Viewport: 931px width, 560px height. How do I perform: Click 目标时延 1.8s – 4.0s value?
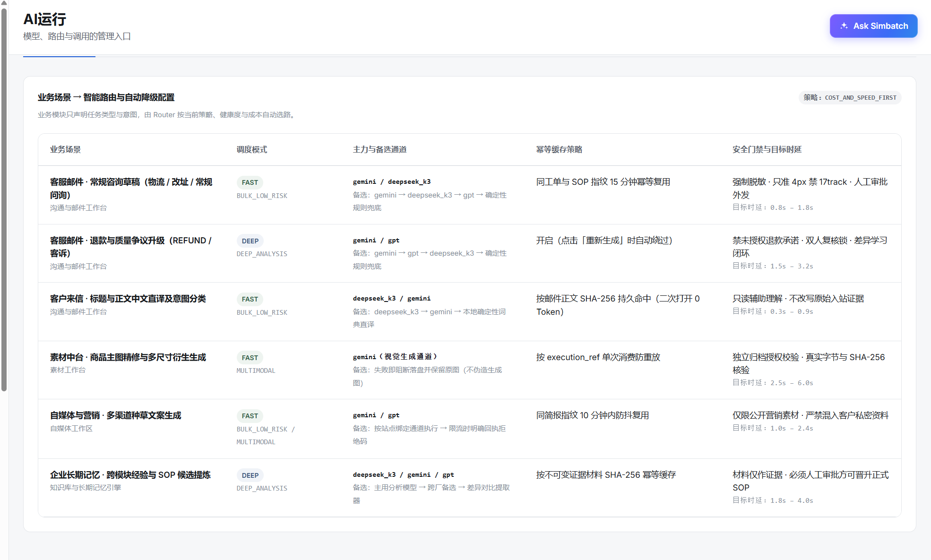(x=773, y=500)
